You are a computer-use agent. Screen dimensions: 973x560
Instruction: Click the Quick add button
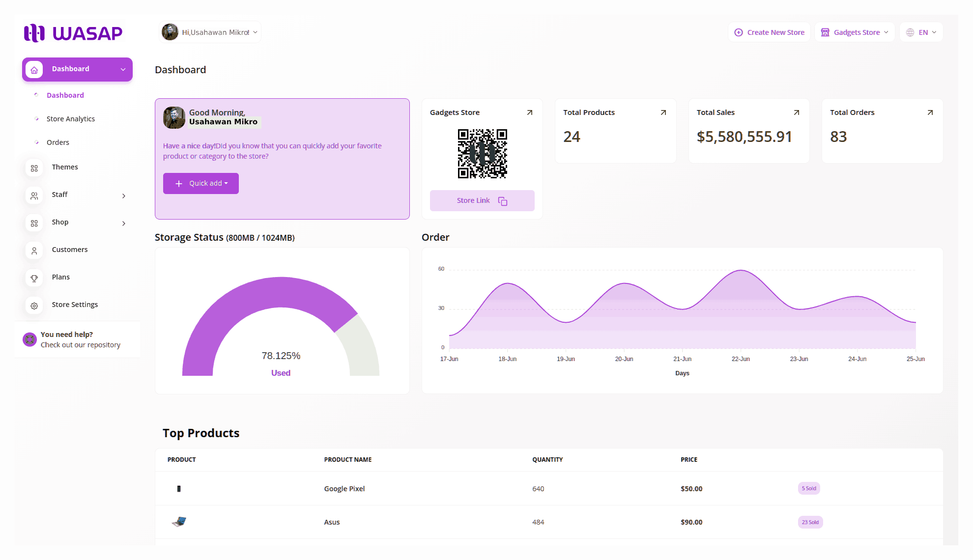[x=201, y=183]
